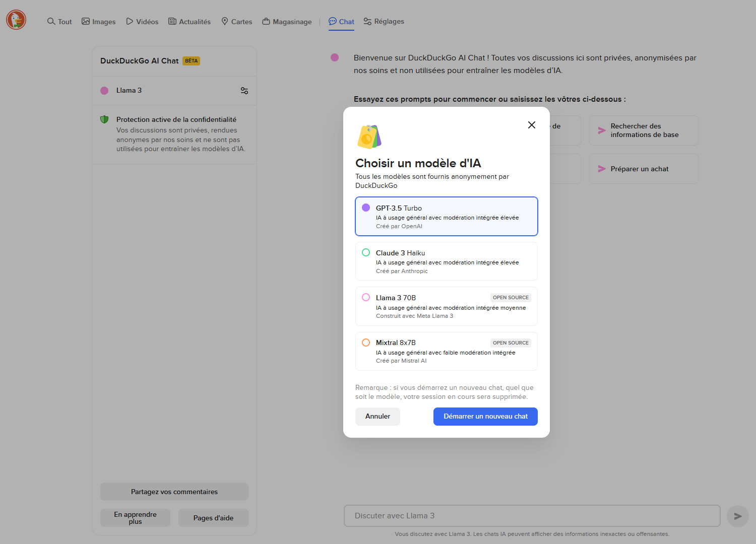Click the Construit avec Meta Llama 3 text
Image resolution: width=756 pixels, height=544 pixels.
[414, 316]
